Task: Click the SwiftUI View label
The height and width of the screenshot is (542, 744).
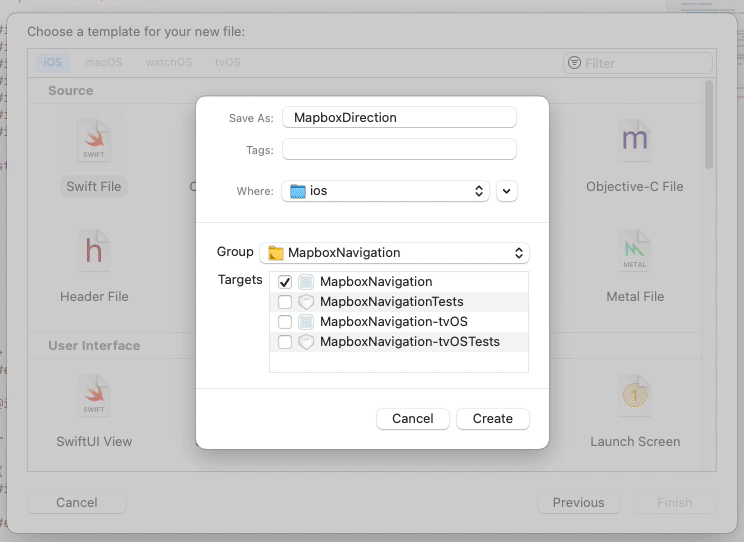Action: tap(94, 441)
